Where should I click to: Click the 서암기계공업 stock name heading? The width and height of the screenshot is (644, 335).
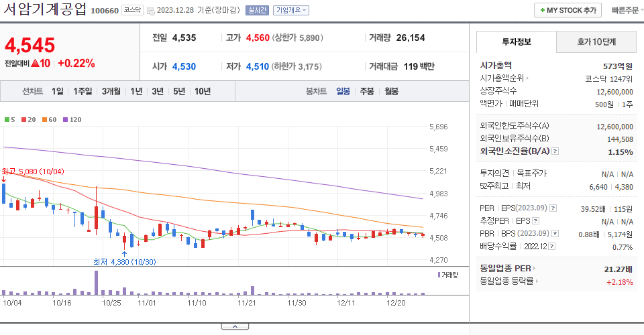pyautogui.click(x=45, y=9)
